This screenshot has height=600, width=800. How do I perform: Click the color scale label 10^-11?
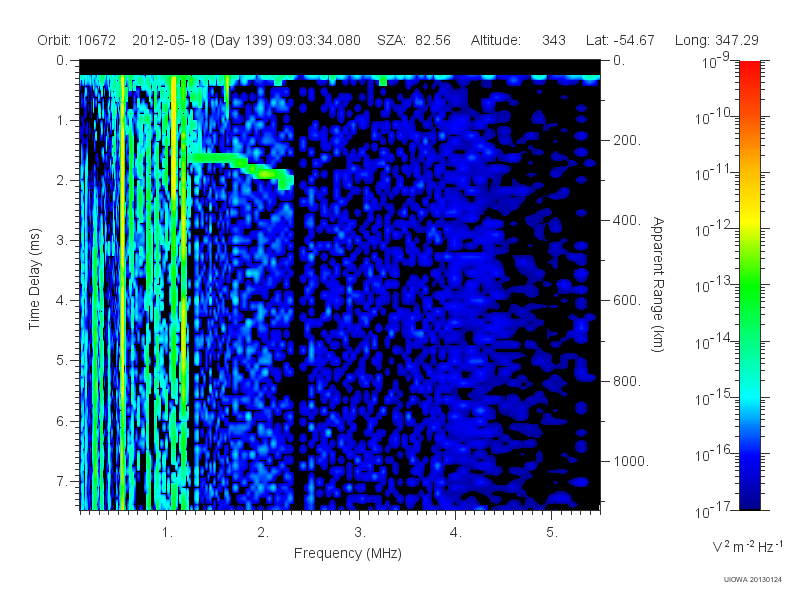[x=713, y=173]
